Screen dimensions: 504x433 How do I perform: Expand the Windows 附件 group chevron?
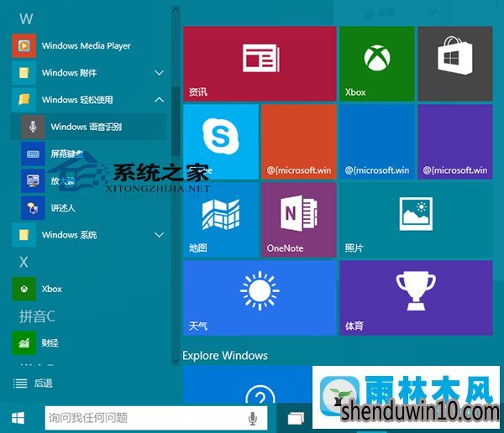coord(159,73)
